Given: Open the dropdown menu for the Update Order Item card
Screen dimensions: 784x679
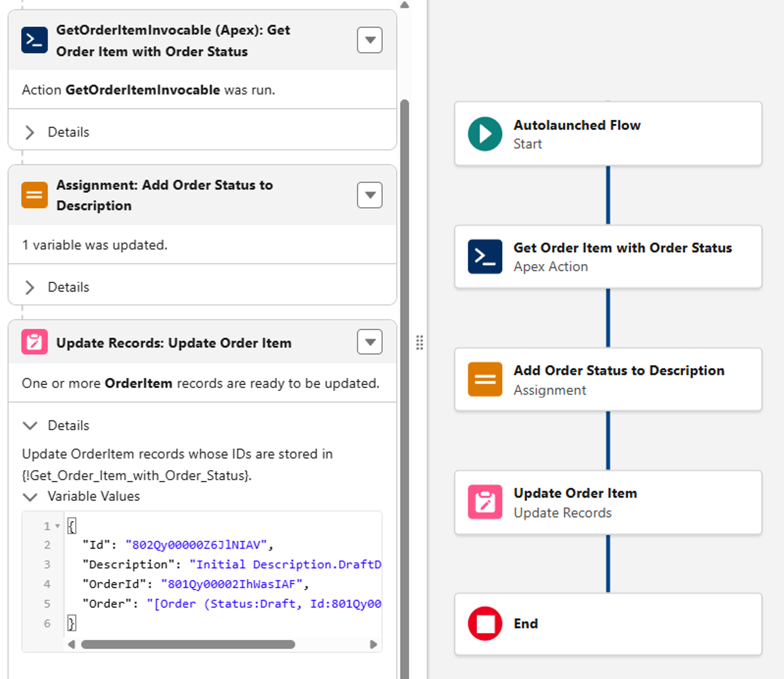Looking at the screenshot, I should (x=370, y=342).
